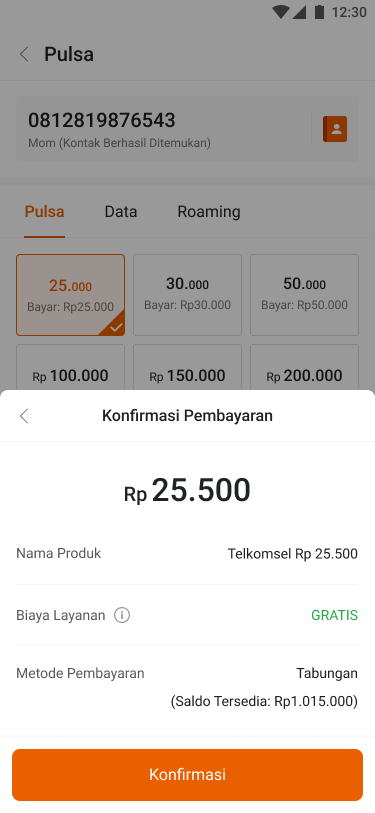The height and width of the screenshot is (813, 375).
Task: Choose the Rp 200.000 pulsa option
Action: point(304,368)
